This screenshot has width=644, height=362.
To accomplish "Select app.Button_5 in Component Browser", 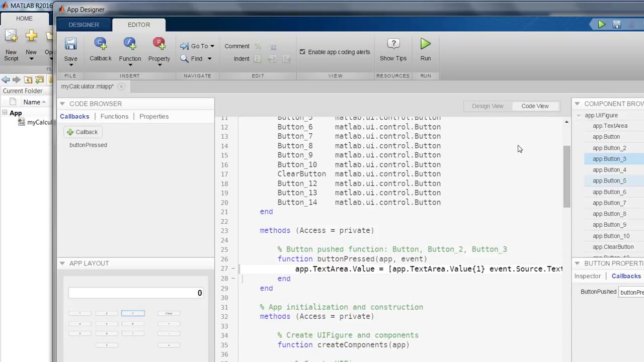I will click(x=609, y=180).
